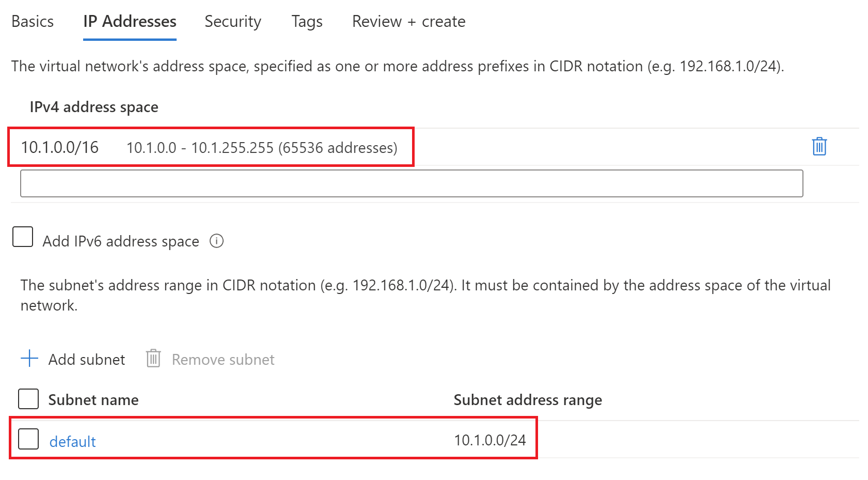
Task: Select all subnets via header checkbox
Action: pos(28,398)
